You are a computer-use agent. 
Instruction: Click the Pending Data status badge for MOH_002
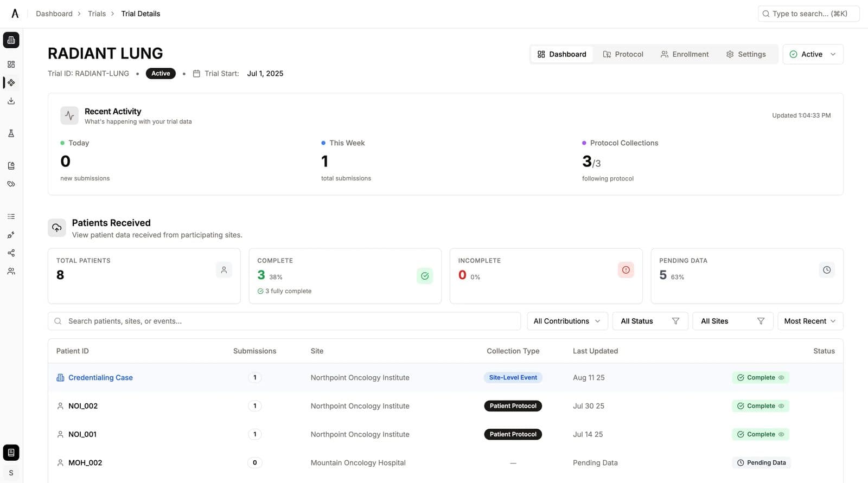click(x=761, y=463)
